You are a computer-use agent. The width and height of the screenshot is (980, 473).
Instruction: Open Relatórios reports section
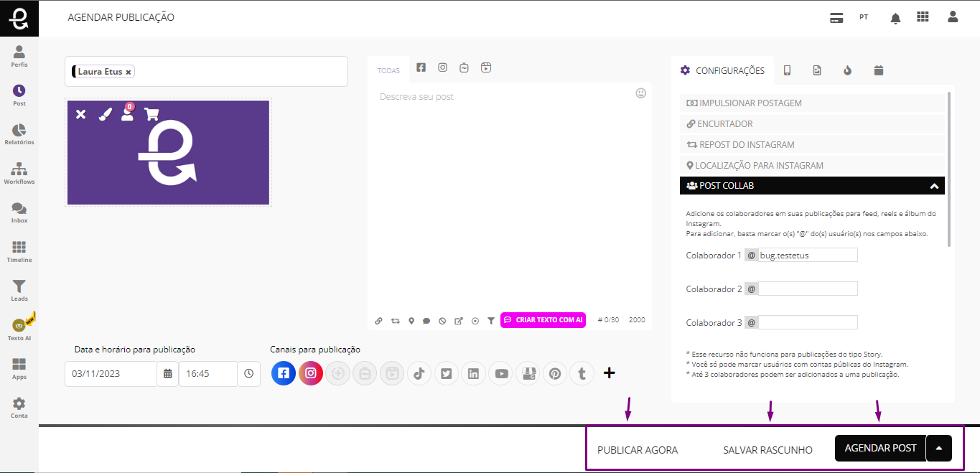[x=19, y=134]
